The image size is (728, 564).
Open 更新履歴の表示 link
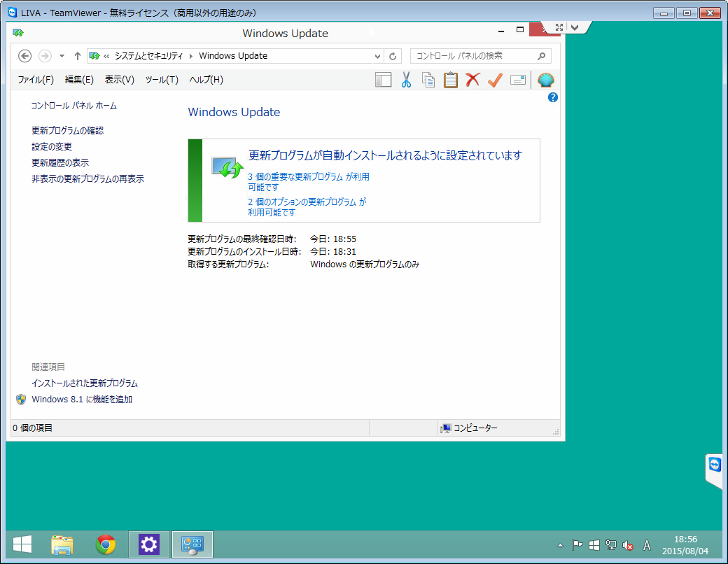tap(60, 163)
